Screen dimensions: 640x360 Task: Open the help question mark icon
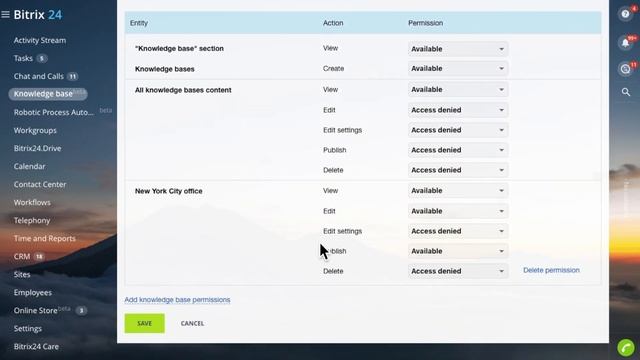[625, 14]
